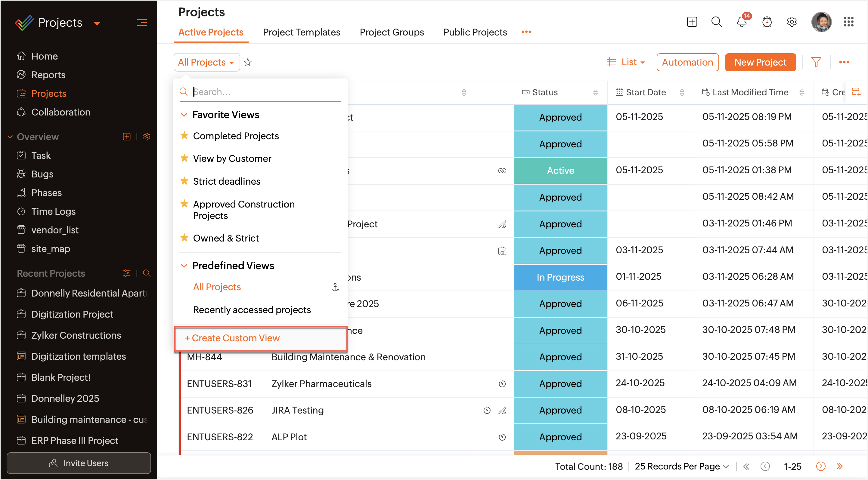Open the filter funnel icon
Screen dimensions: 868x480
(816, 62)
